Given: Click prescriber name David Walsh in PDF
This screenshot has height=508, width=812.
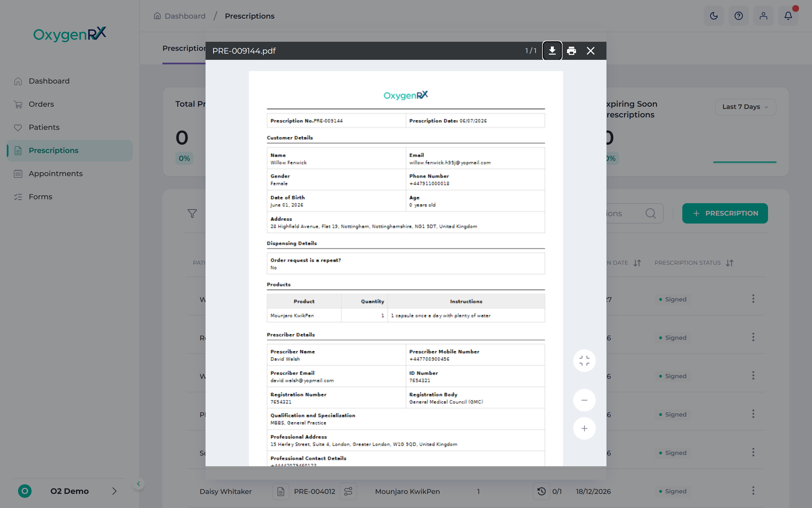Looking at the screenshot, I should point(285,359).
